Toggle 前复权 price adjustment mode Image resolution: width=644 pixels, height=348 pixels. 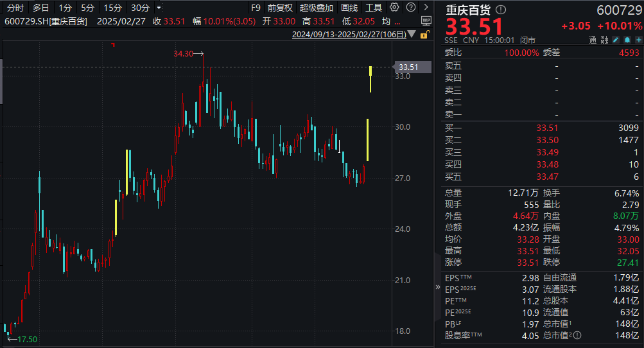(x=280, y=8)
